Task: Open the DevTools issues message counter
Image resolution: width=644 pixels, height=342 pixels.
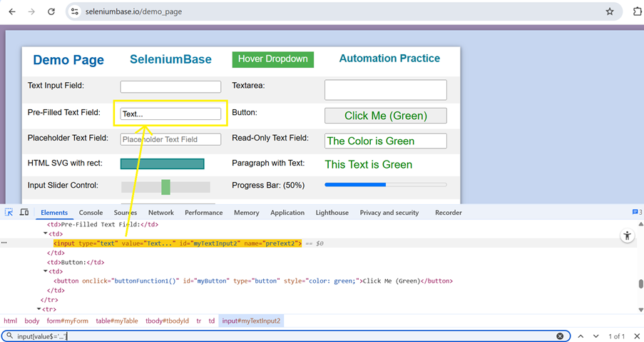Action: [x=637, y=212]
